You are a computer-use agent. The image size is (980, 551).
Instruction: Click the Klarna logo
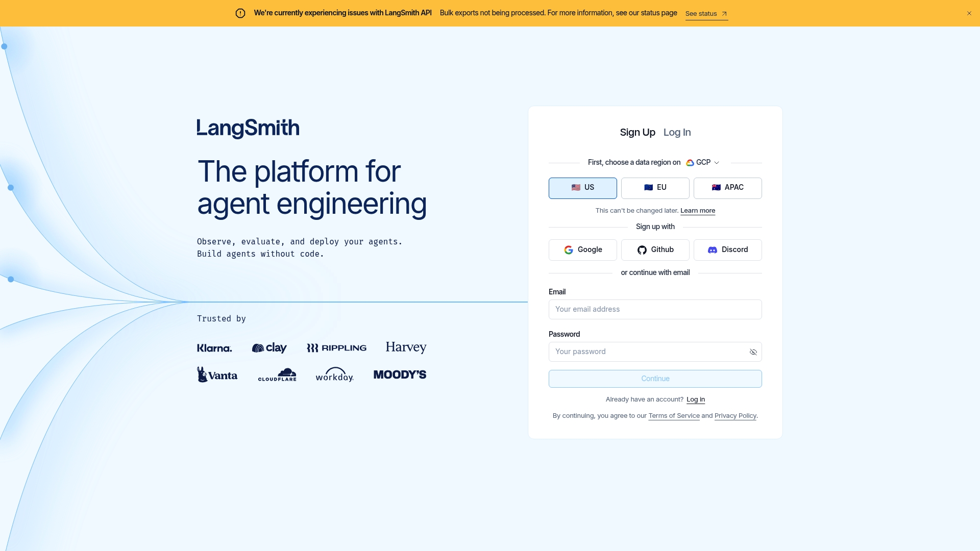tap(214, 348)
